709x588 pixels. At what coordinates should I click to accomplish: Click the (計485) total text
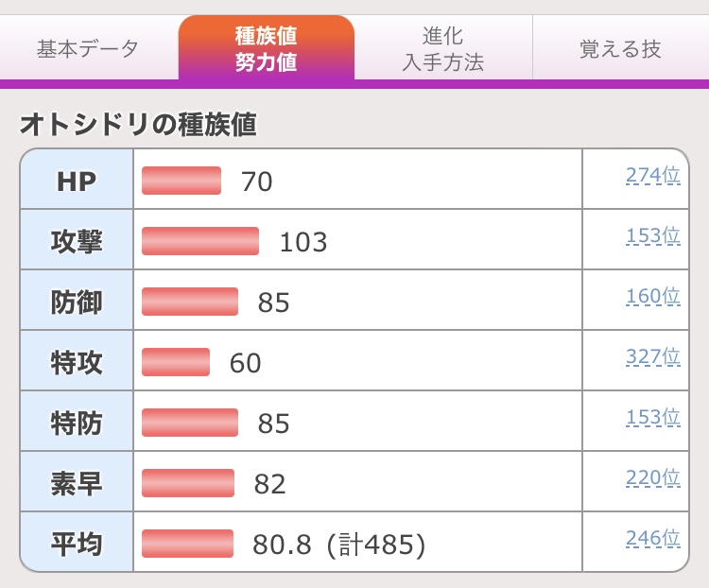(x=377, y=545)
